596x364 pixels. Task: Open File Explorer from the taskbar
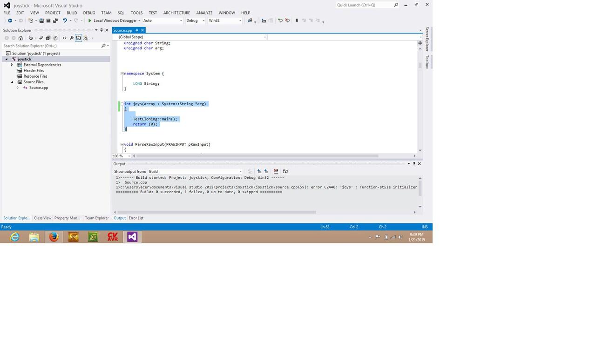(34, 237)
